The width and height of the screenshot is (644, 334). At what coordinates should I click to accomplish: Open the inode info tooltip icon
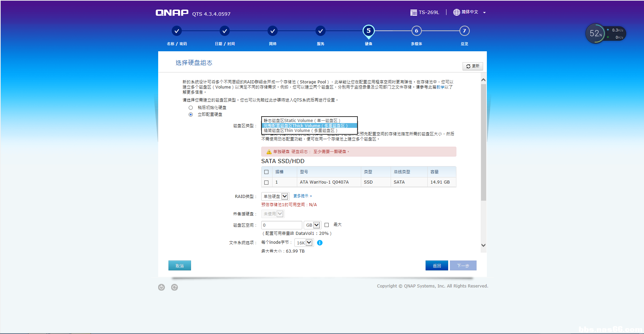tap(320, 242)
